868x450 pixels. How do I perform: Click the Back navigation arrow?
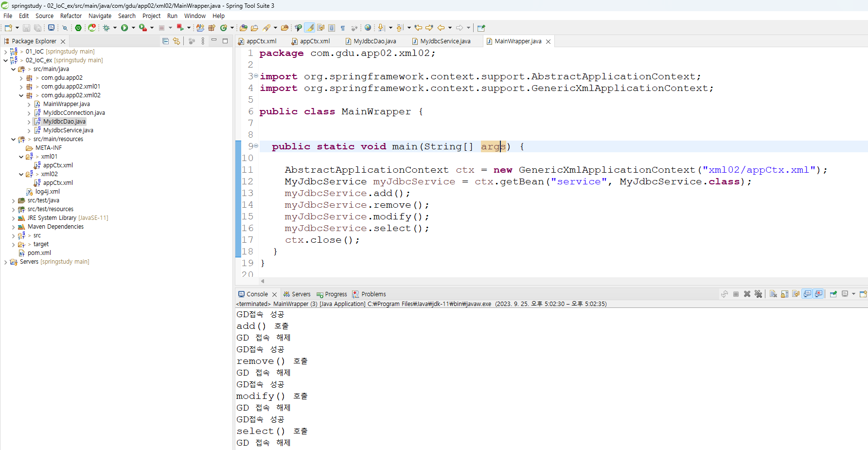click(x=441, y=28)
